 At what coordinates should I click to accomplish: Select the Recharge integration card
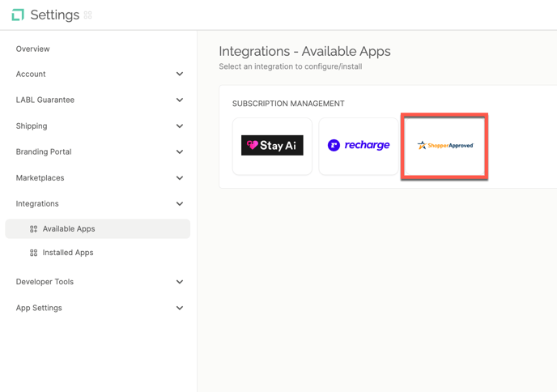359,146
